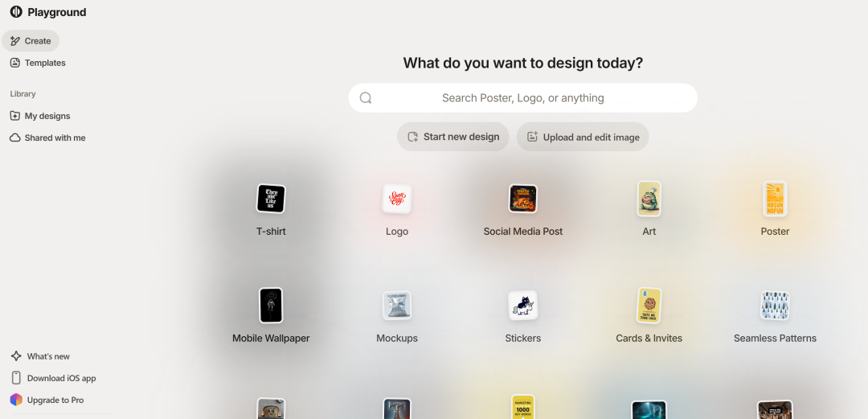Open Download iOS app link
Viewport: 868px width, 419px height.
(53, 378)
